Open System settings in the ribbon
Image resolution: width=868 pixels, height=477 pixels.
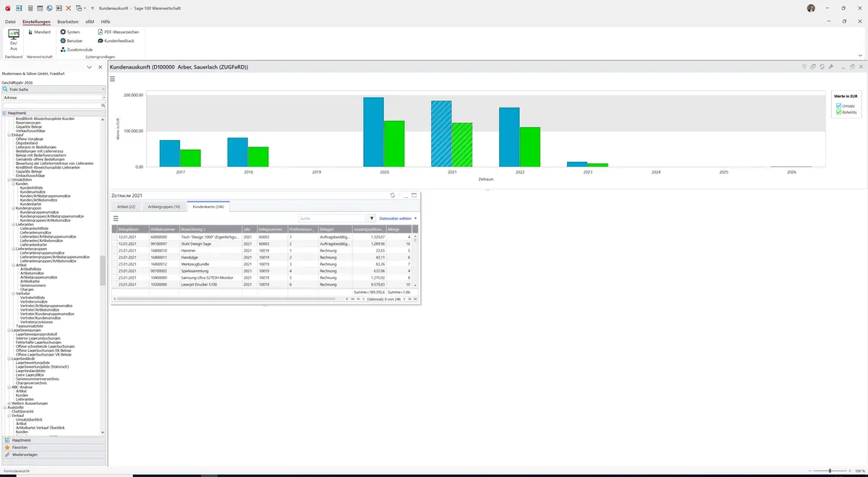pos(70,33)
